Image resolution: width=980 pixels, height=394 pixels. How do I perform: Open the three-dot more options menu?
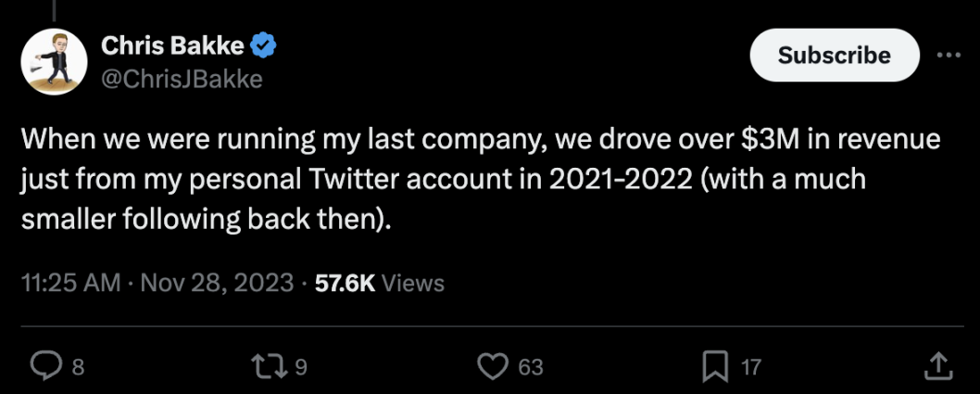tap(949, 55)
